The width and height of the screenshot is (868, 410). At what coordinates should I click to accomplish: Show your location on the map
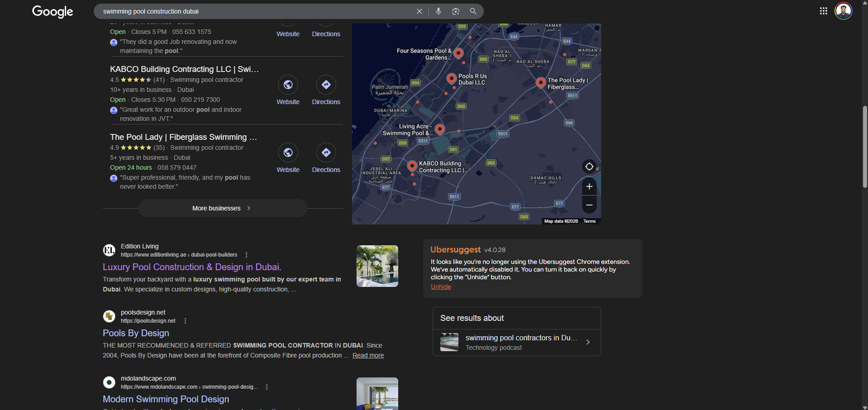[x=589, y=167]
